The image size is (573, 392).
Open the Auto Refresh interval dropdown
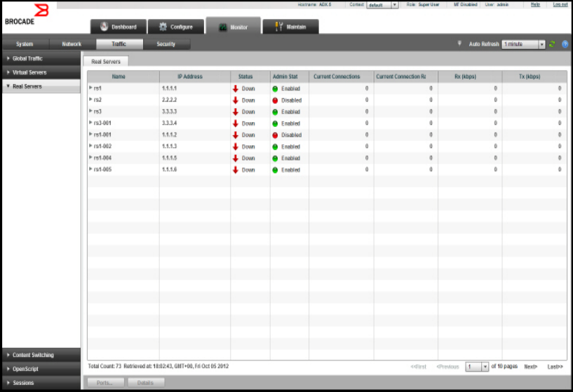pos(541,44)
